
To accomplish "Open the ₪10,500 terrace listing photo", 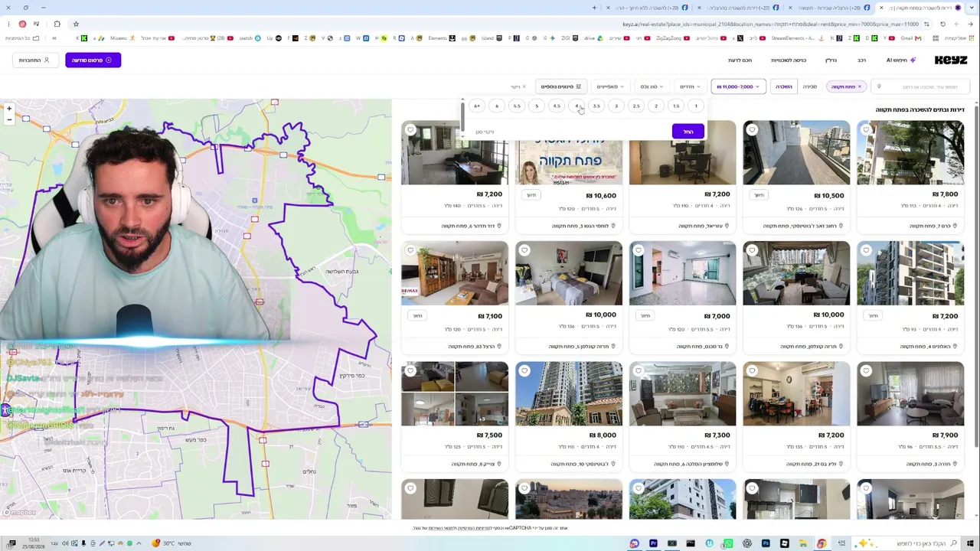I will coord(796,152).
